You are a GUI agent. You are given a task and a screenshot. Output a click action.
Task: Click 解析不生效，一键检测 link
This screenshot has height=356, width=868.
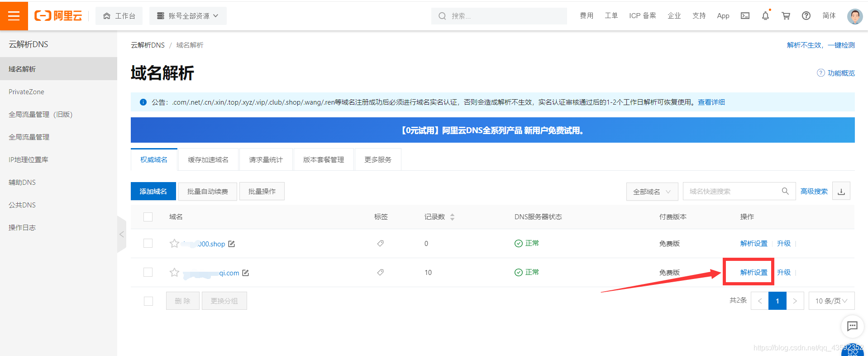[821, 45]
